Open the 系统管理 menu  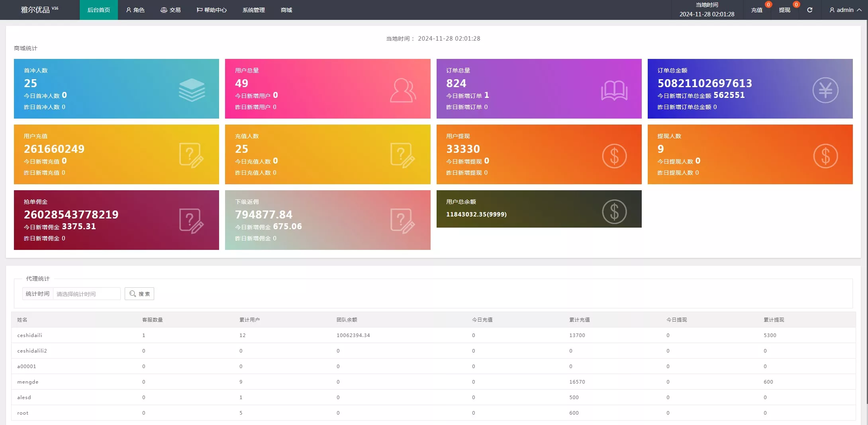253,10
